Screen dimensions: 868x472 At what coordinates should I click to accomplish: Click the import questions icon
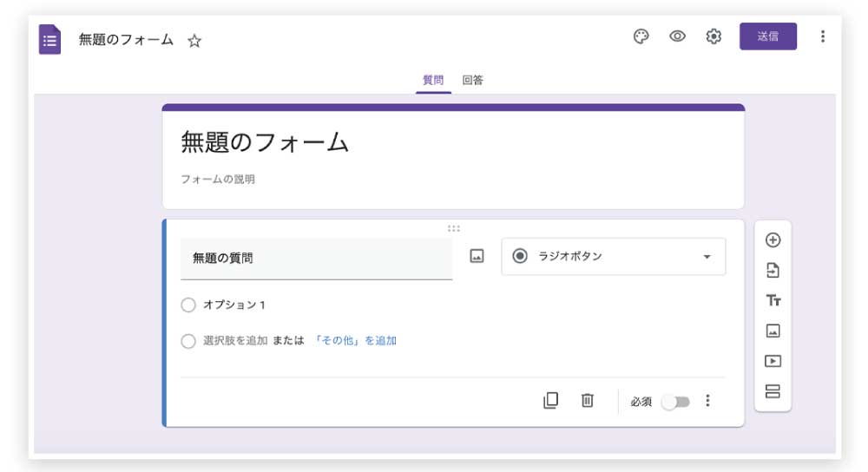[773, 271]
